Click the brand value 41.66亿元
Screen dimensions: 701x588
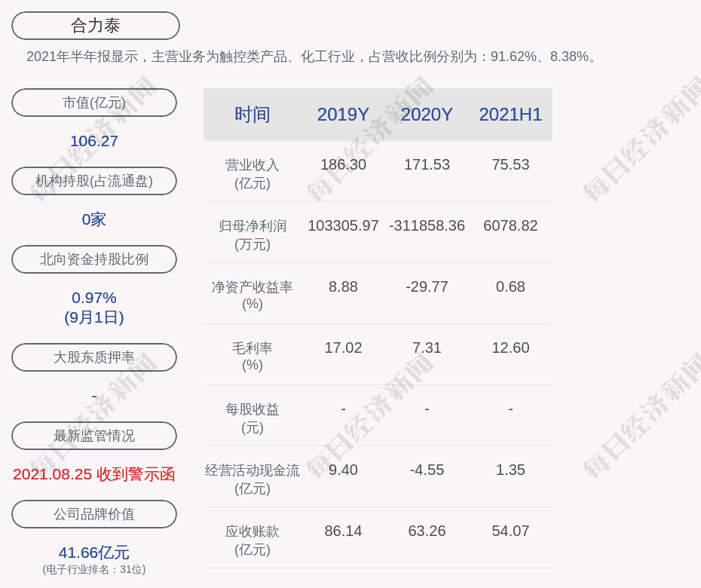click(94, 553)
